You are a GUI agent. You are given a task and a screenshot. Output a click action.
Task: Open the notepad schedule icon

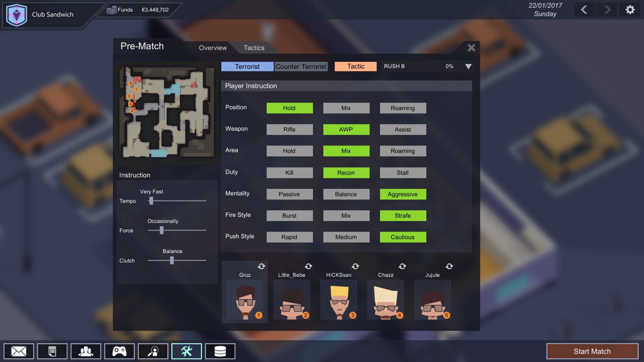tap(52, 351)
